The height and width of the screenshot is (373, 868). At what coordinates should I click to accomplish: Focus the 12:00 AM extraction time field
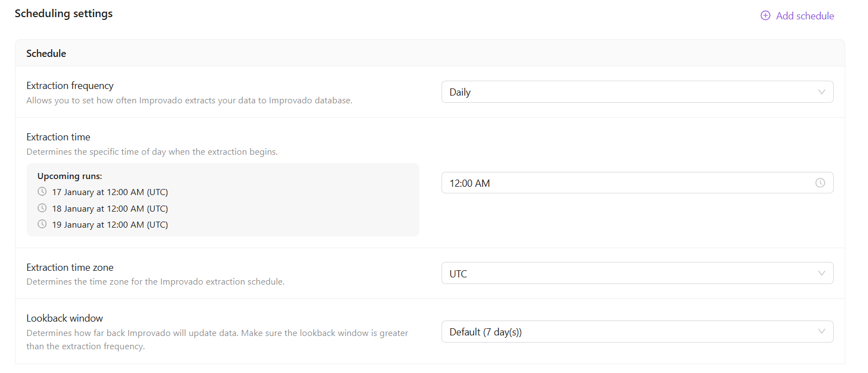tap(625, 183)
